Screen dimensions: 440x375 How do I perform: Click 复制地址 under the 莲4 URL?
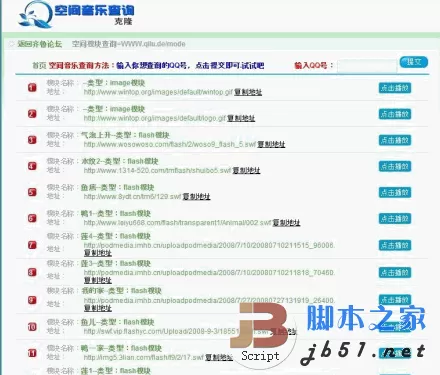click(98, 253)
